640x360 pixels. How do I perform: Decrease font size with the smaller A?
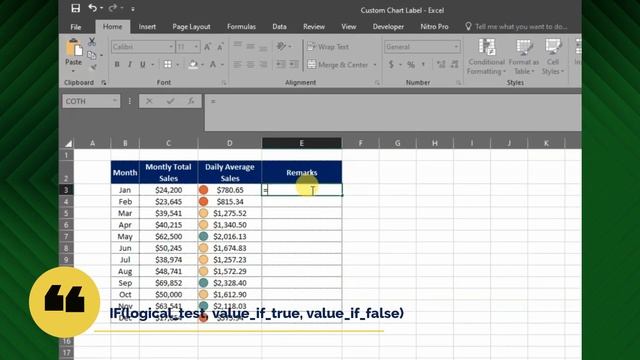pos(220,47)
